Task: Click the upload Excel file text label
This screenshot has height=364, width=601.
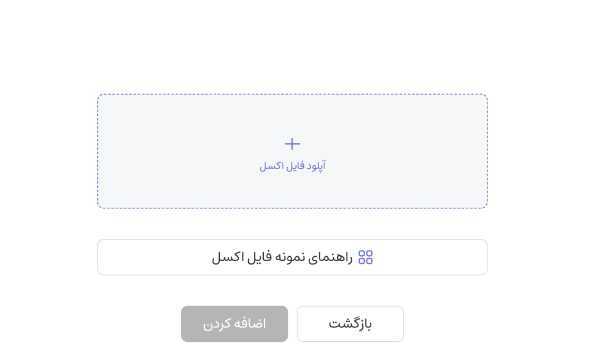Action: point(292,165)
